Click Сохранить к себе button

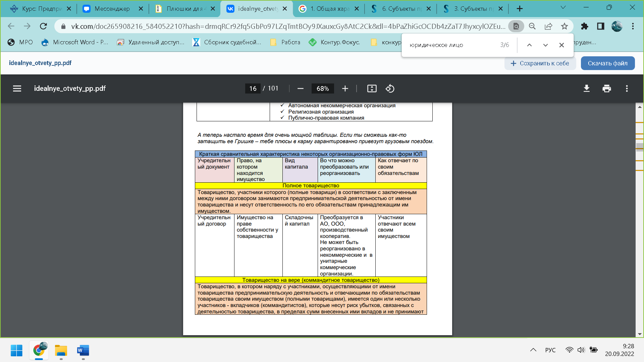point(540,63)
